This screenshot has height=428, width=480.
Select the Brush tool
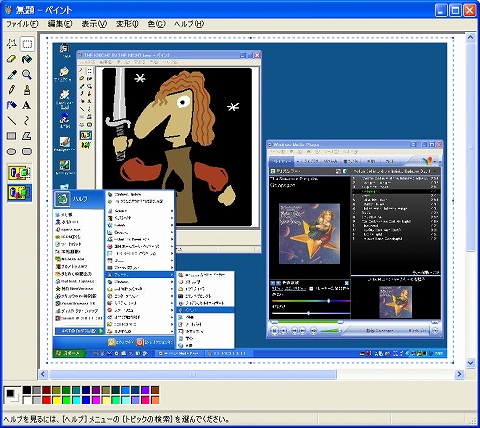tap(27, 90)
